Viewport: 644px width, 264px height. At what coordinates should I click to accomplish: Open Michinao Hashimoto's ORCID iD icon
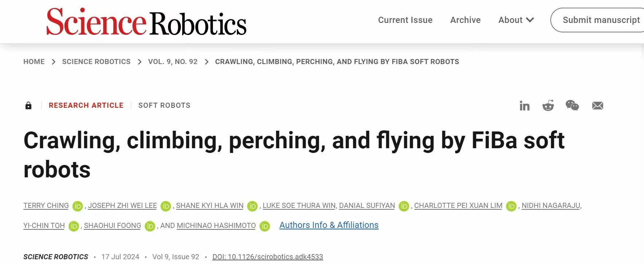[x=265, y=226]
